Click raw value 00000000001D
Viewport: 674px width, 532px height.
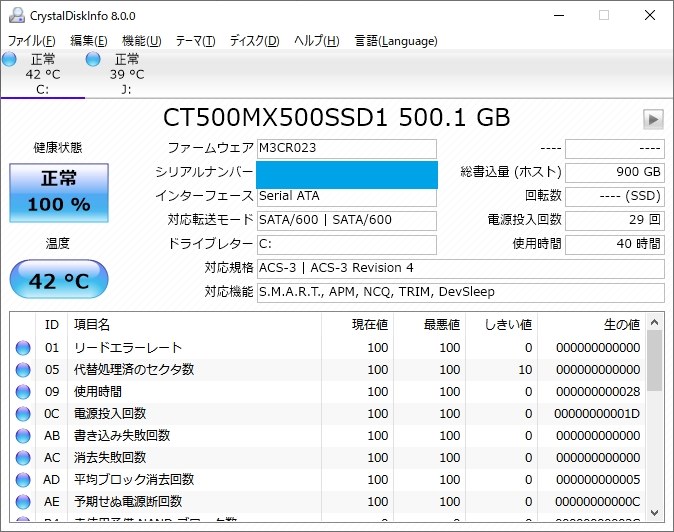click(x=597, y=413)
